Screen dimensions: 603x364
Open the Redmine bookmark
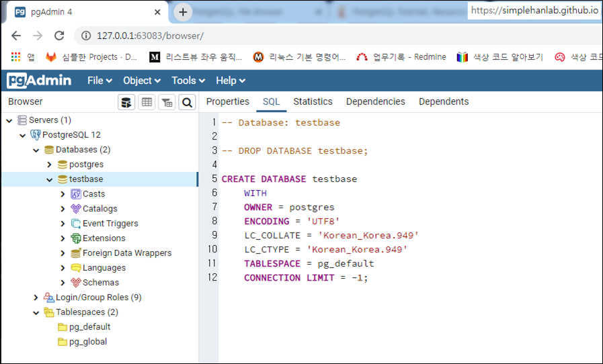click(x=401, y=57)
